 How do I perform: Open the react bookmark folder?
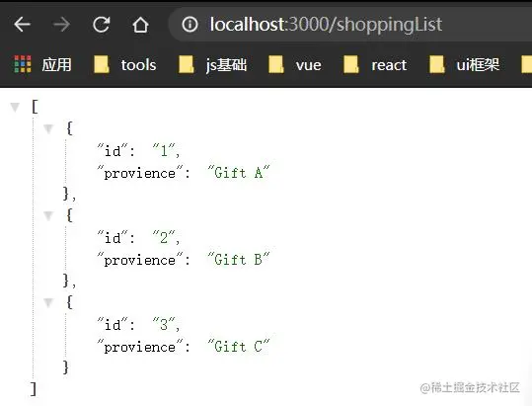[375, 64]
